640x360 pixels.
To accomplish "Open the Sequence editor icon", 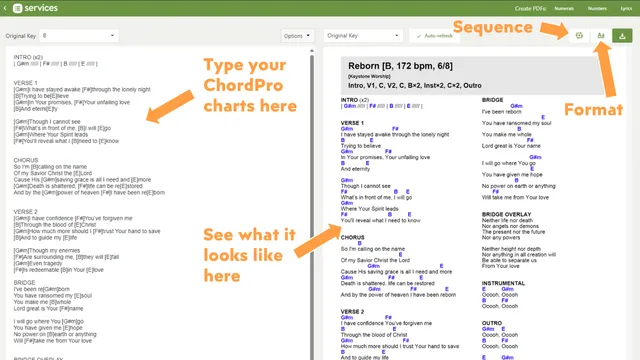I will (579, 36).
